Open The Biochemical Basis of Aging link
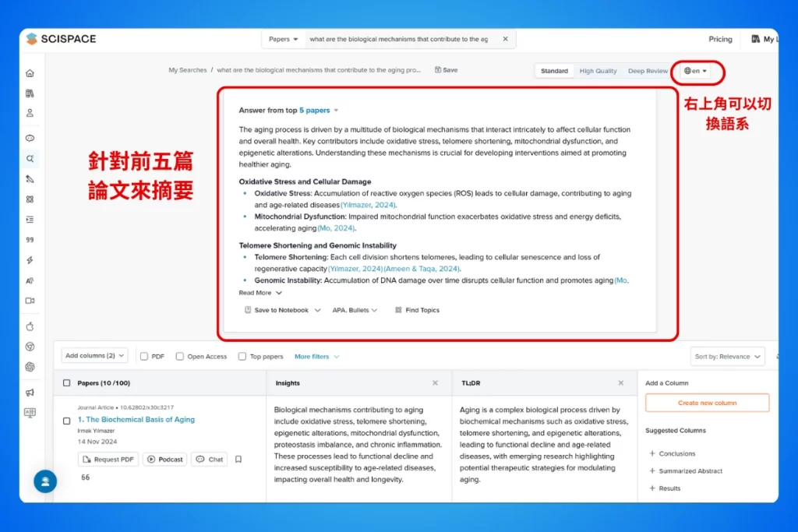798x532 pixels. click(x=136, y=420)
